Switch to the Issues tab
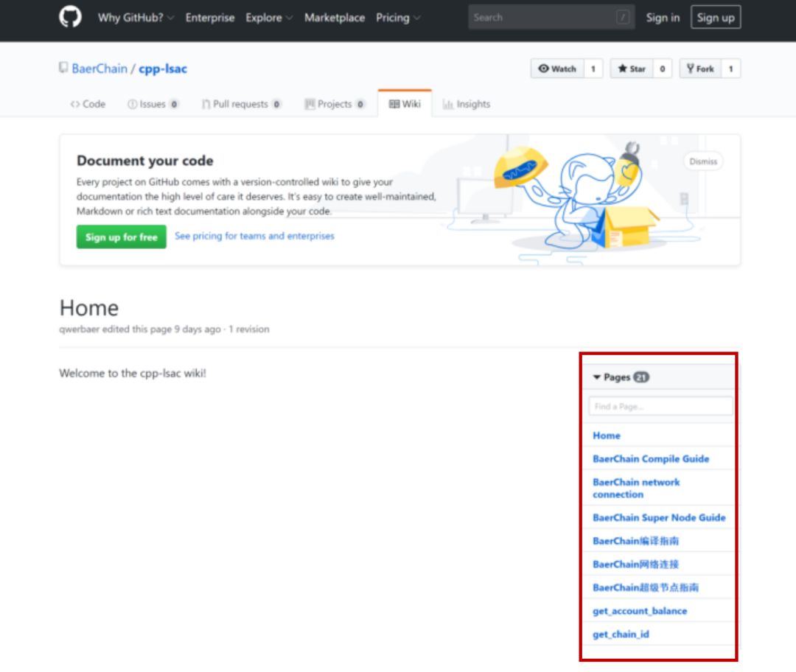The height and width of the screenshot is (672, 796). click(153, 104)
